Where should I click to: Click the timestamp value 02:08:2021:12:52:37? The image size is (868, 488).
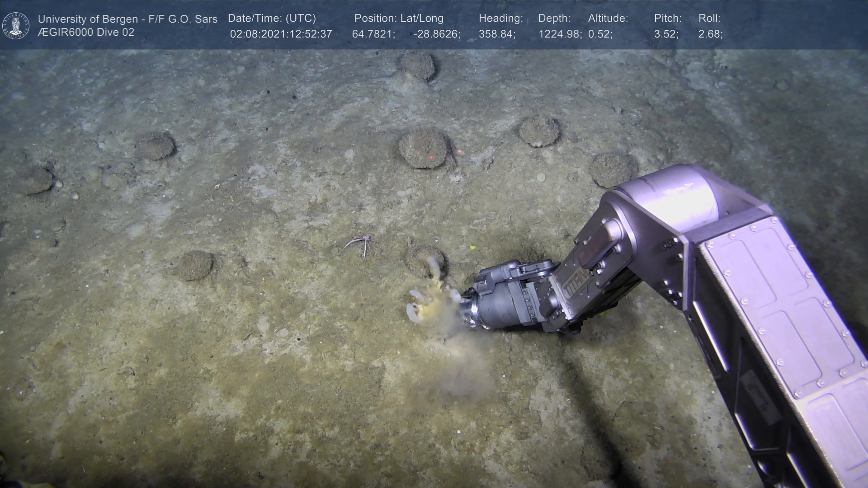[x=281, y=34]
